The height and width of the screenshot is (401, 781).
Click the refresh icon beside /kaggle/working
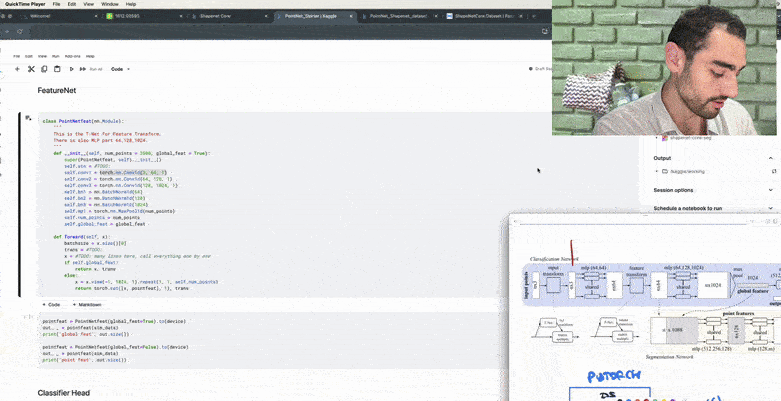pyautogui.click(x=774, y=171)
